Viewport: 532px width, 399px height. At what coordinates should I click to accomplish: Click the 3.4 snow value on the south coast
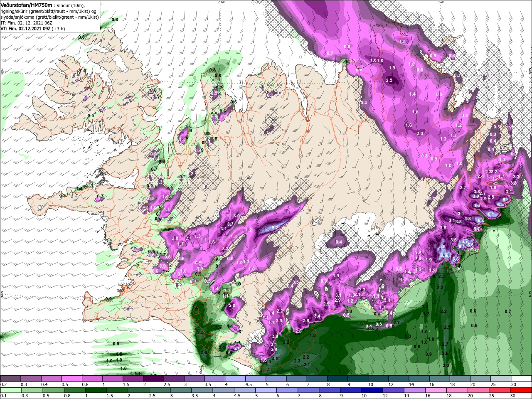(318, 316)
